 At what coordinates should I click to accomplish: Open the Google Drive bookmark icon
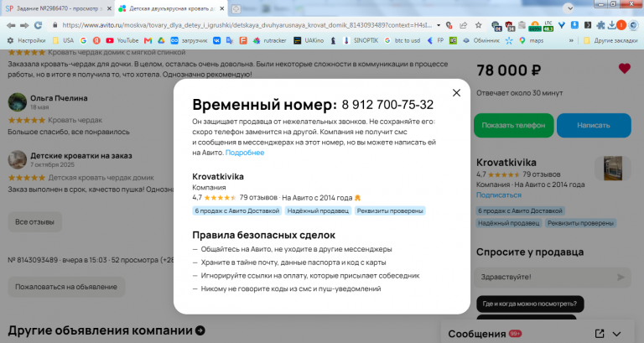(161, 40)
